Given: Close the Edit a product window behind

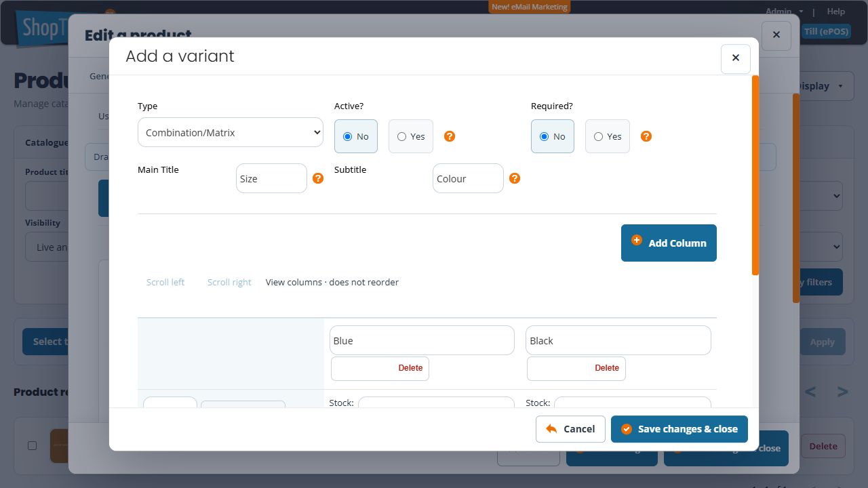Looking at the screenshot, I should (x=776, y=35).
